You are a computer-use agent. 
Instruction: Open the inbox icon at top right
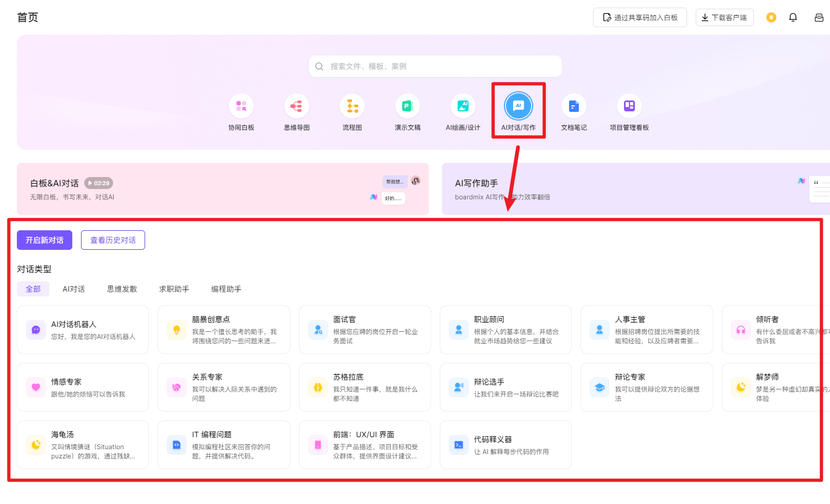point(819,17)
